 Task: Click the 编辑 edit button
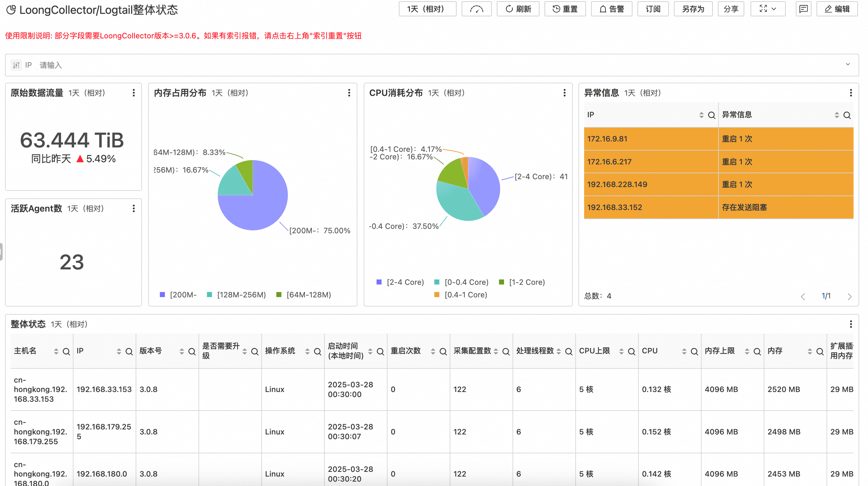[x=837, y=9]
